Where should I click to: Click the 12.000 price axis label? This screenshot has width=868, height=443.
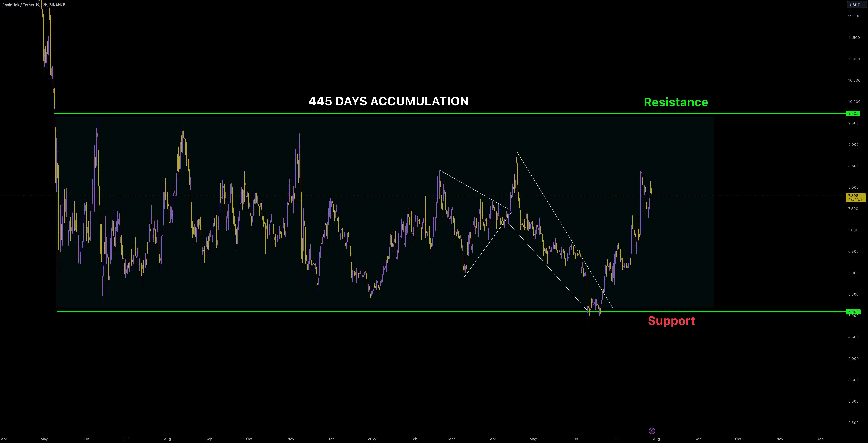point(854,16)
